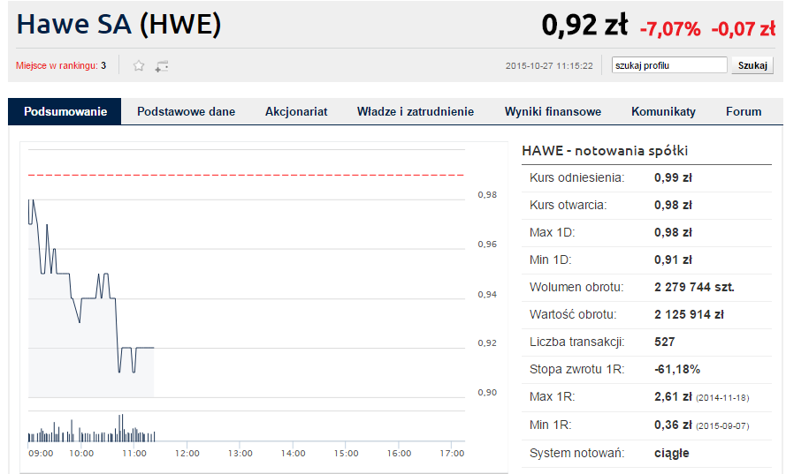Click the -0,07 zł change value

pyautogui.click(x=743, y=29)
